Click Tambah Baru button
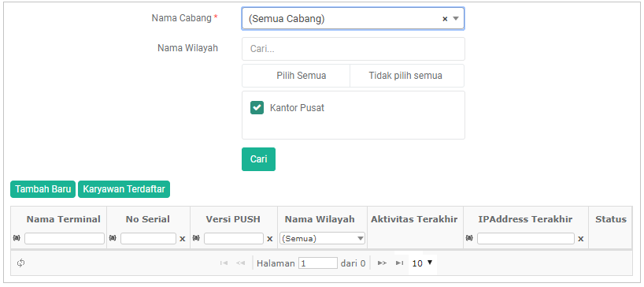 (x=43, y=189)
